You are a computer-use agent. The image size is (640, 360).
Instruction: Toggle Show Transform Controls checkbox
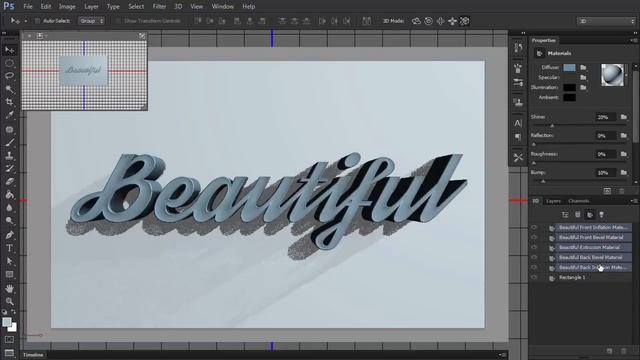pyautogui.click(x=118, y=21)
